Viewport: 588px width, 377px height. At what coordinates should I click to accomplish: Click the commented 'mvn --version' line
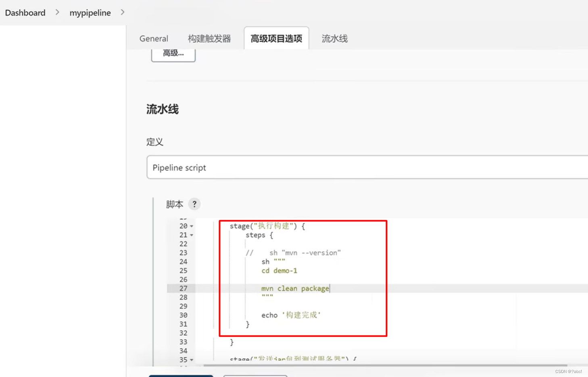(x=293, y=253)
